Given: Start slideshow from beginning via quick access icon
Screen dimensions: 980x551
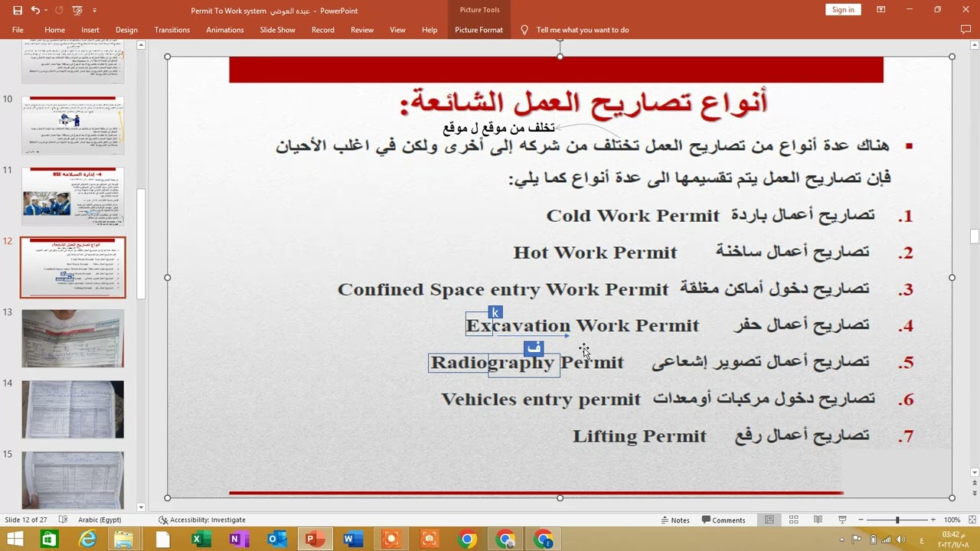Looking at the screenshot, I should [x=77, y=10].
